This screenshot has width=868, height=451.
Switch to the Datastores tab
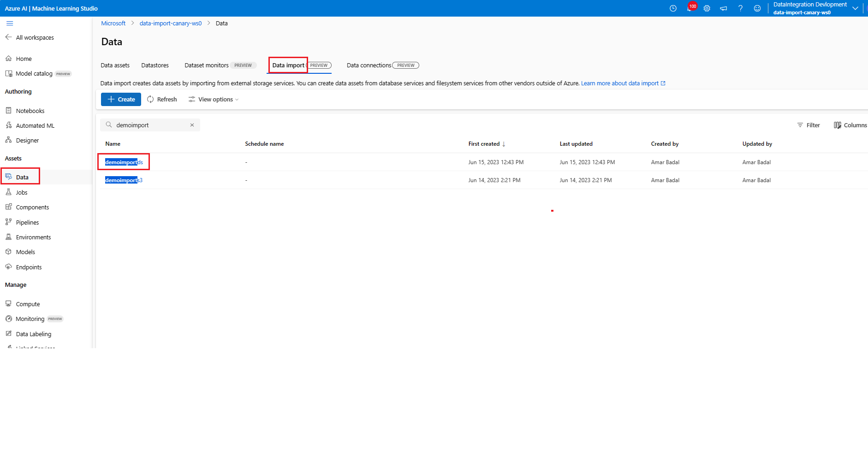155,65
